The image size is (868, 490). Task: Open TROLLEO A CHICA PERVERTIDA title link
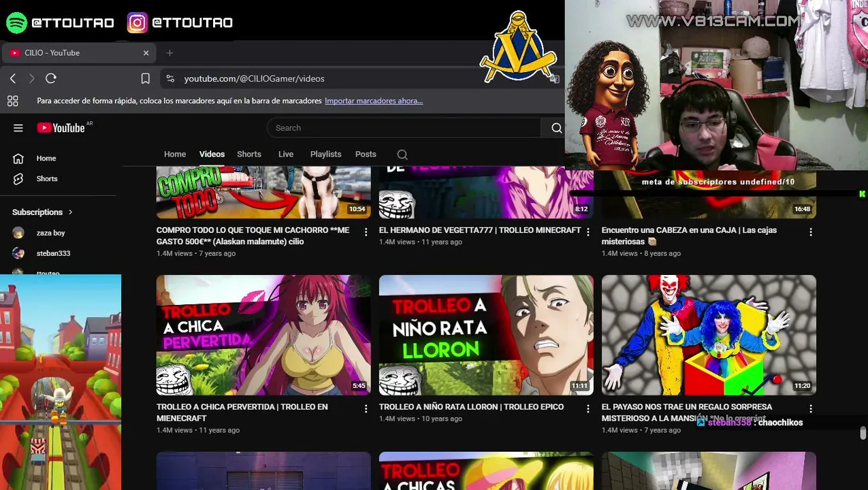242,412
